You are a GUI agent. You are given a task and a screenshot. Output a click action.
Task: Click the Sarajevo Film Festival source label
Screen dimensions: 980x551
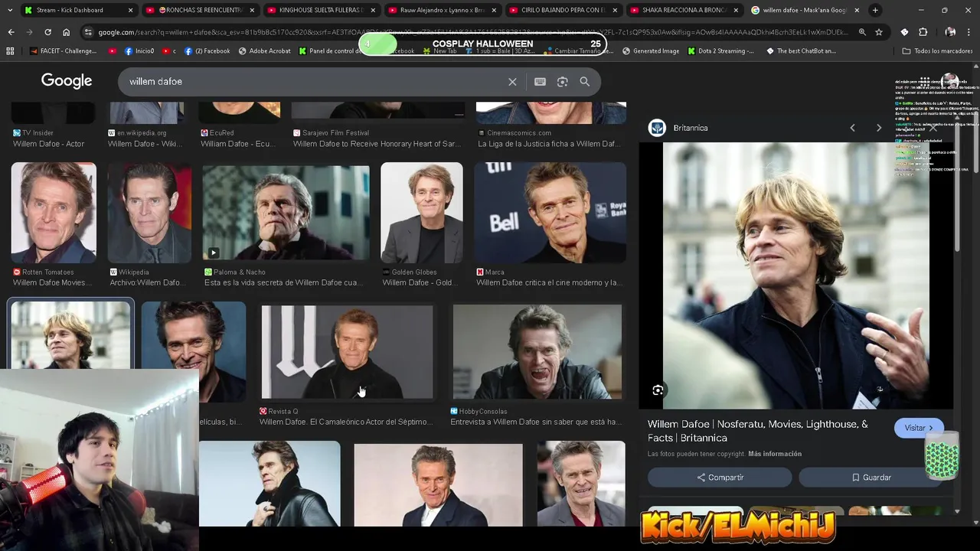pos(335,133)
